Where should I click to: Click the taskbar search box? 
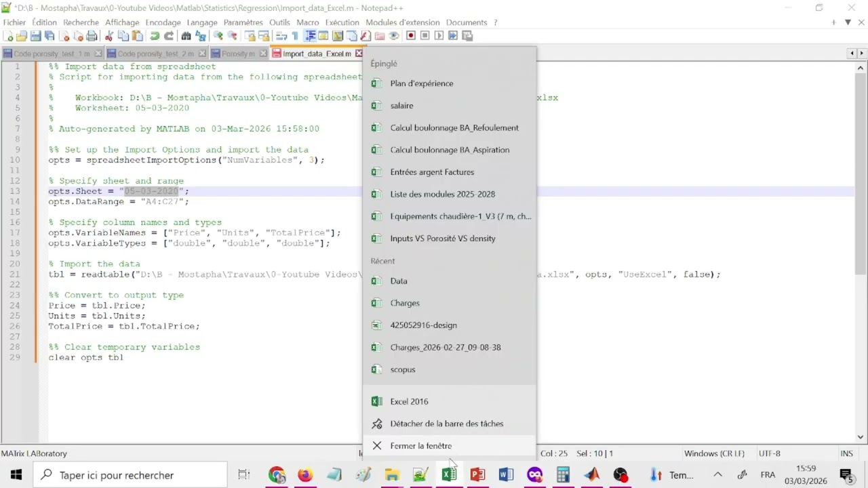130,475
